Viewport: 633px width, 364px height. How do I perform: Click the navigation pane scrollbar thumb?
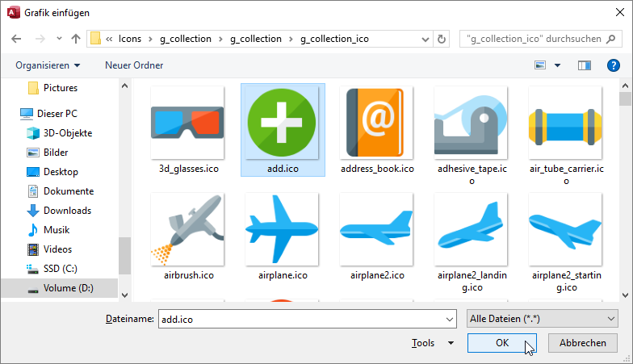[124, 256]
